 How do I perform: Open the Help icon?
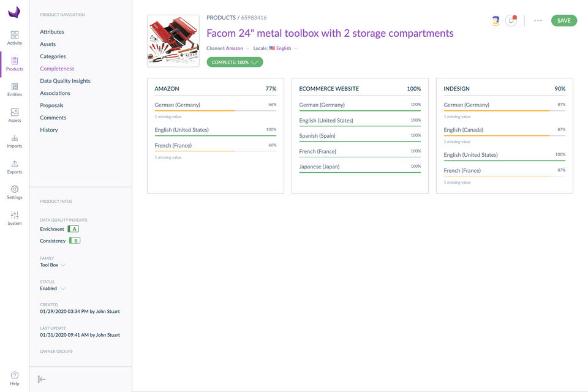pos(15,378)
